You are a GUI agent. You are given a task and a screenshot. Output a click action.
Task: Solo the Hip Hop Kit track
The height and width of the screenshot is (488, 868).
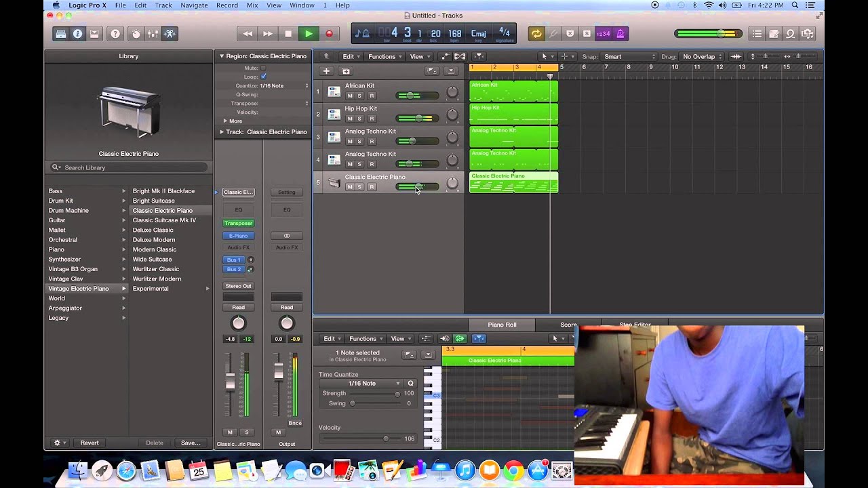pyautogui.click(x=360, y=119)
